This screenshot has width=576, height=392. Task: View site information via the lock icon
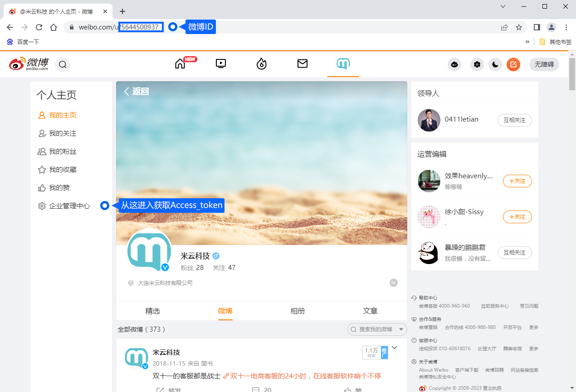[72, 27]
